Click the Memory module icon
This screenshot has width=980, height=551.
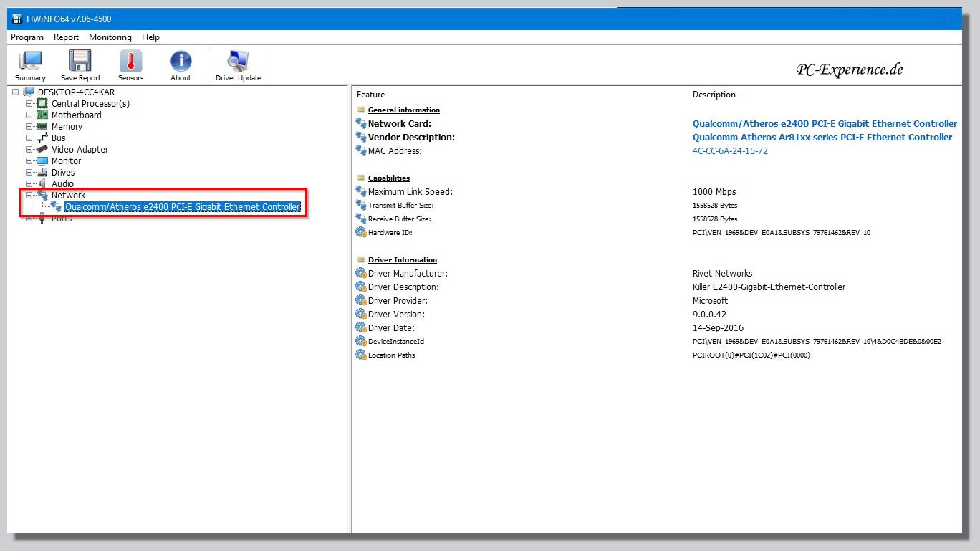pos(42,127)
